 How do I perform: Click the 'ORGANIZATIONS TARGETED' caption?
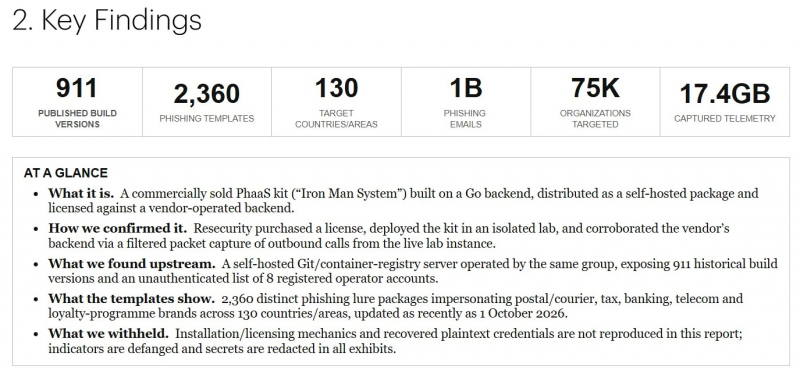coord(595,119)
